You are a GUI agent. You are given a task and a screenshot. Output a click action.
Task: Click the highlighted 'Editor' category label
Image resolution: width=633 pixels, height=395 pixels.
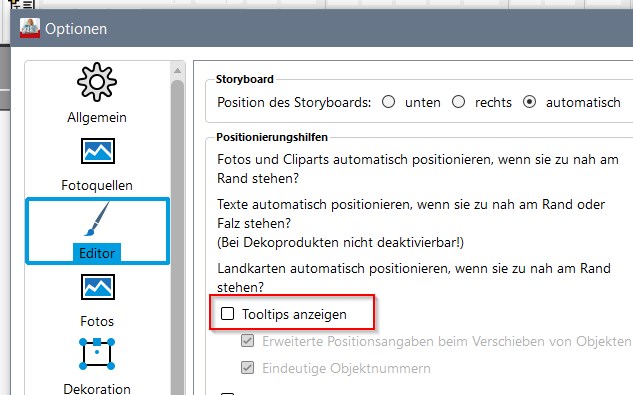[x=97, y=253]
